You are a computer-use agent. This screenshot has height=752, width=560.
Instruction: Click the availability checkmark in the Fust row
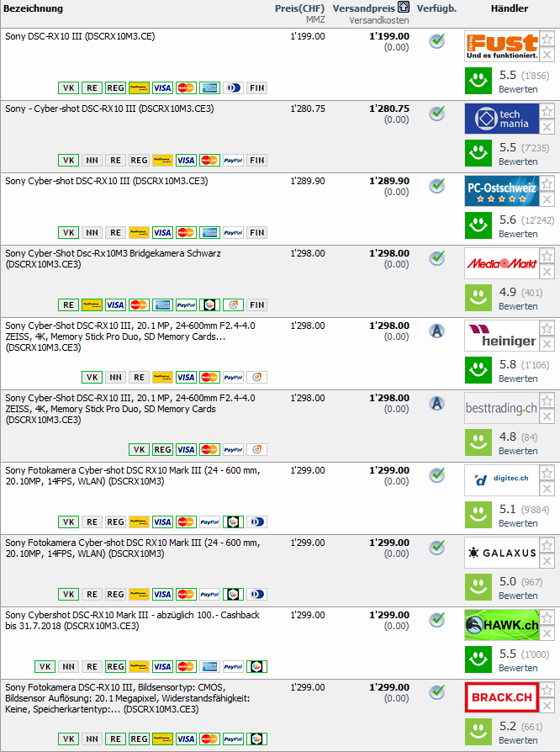pyautogui.click(x=436, y=41)
